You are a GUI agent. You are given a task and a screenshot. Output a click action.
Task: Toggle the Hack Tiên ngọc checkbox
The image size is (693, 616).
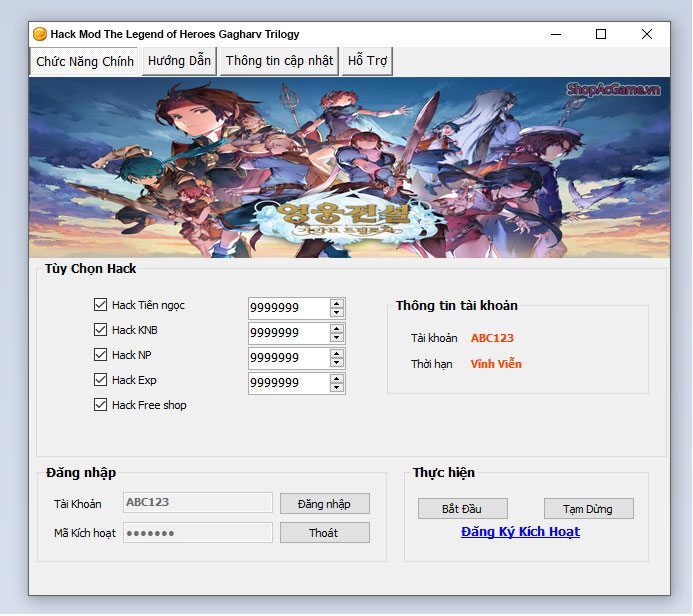pos(100,304)
